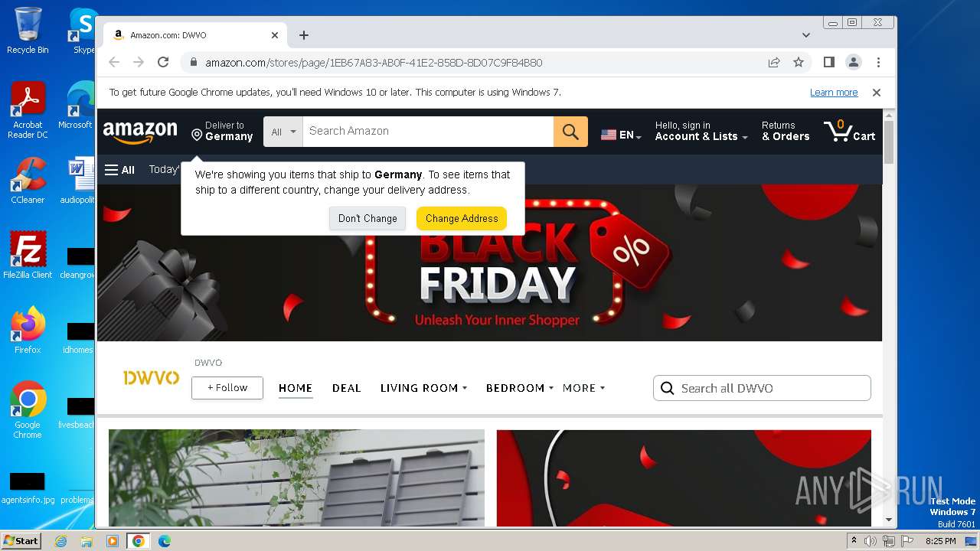Bookmark this page with star icon

point(799,62)
